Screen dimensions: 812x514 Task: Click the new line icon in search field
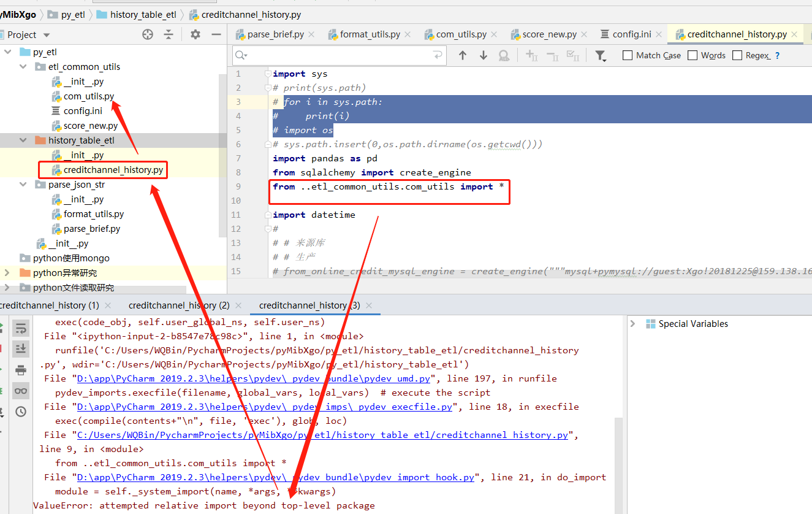438,55
